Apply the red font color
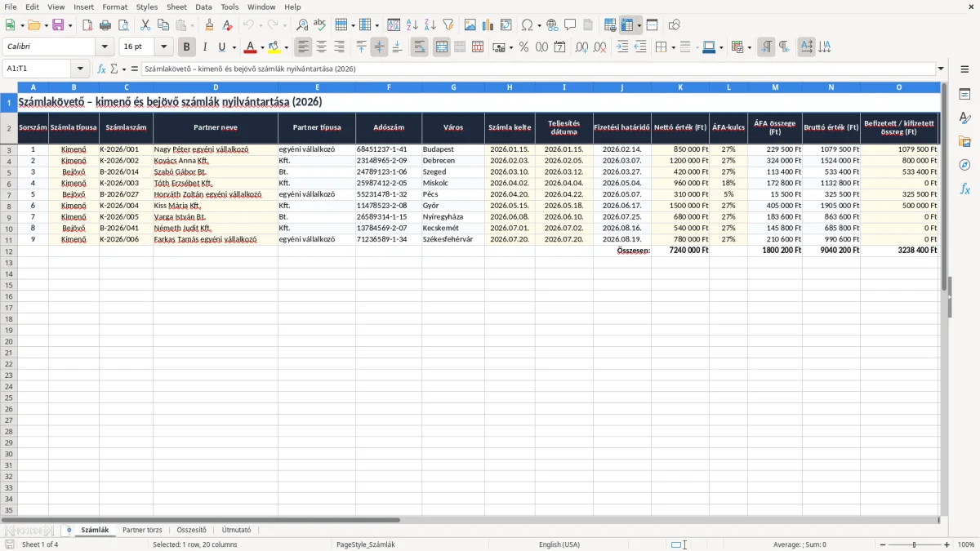Image resolution: width=980 pixels, height=551 pixels. (251, 47)
